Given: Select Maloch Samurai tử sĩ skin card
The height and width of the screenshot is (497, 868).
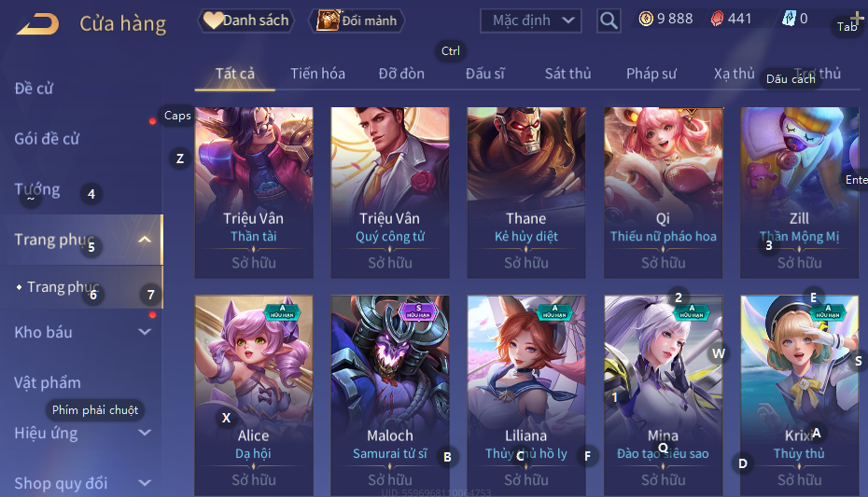Looking at the screenshot, I should 390,395.
